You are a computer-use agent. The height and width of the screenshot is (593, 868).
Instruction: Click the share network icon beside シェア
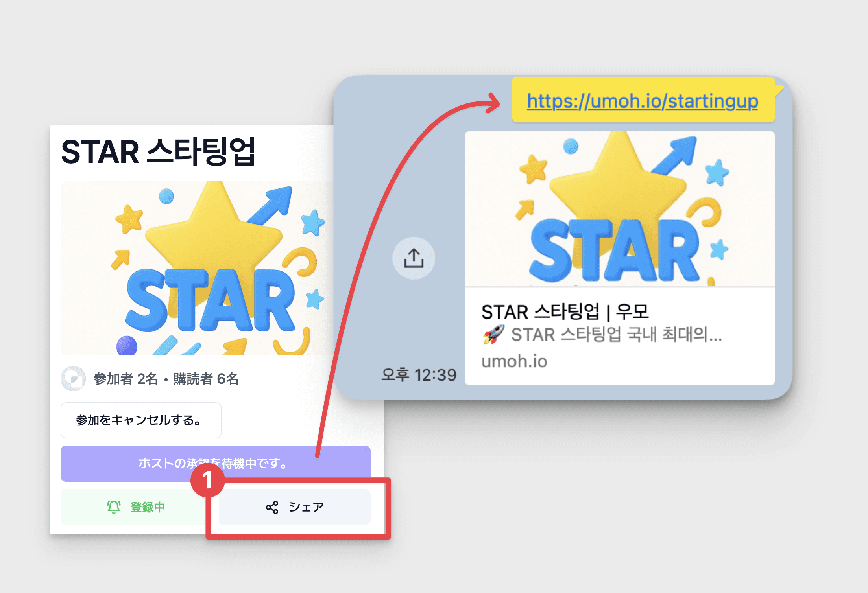272,507
